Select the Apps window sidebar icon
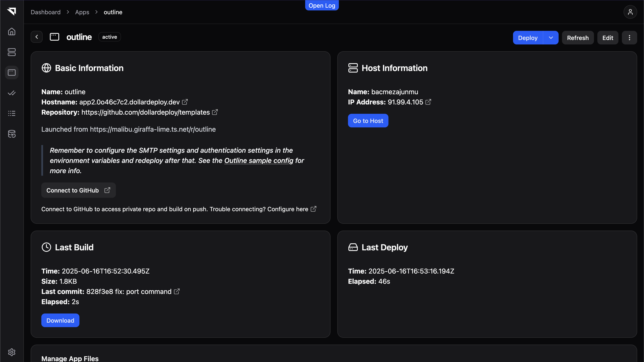Viewport: 644px width, 362px height. coord(11,72)
